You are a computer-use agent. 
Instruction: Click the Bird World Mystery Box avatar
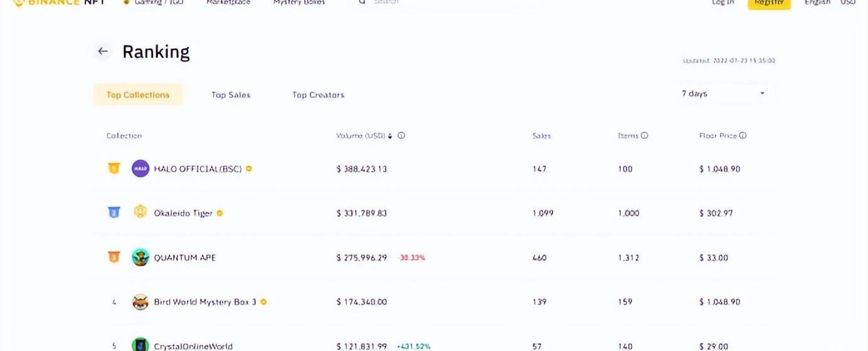[140, 301]
